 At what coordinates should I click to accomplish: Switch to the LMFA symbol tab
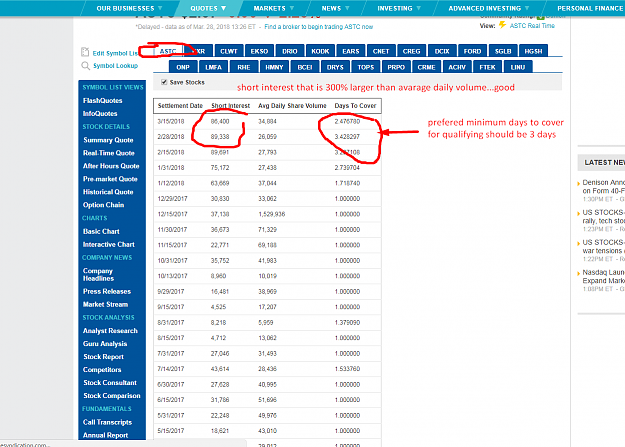(x=213, y=67)
